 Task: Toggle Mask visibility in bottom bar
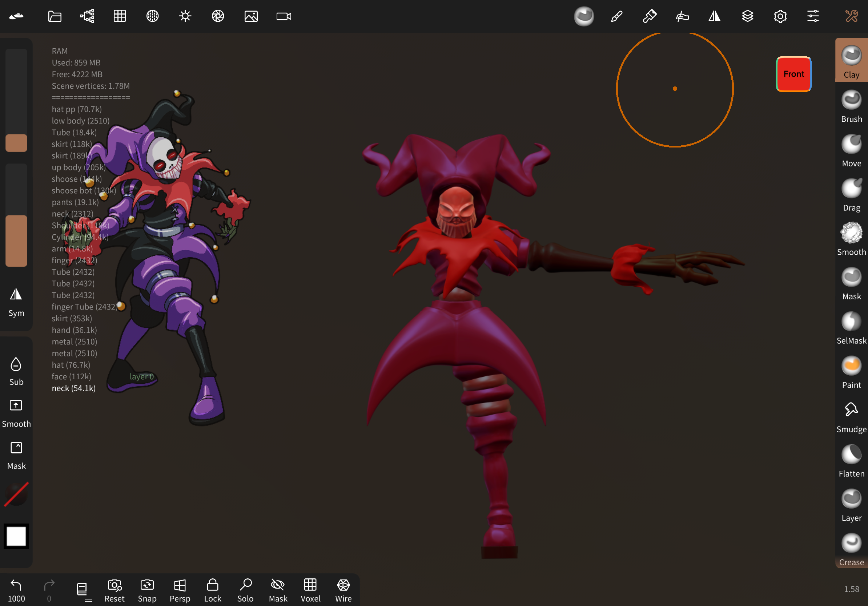coord(278,590)
